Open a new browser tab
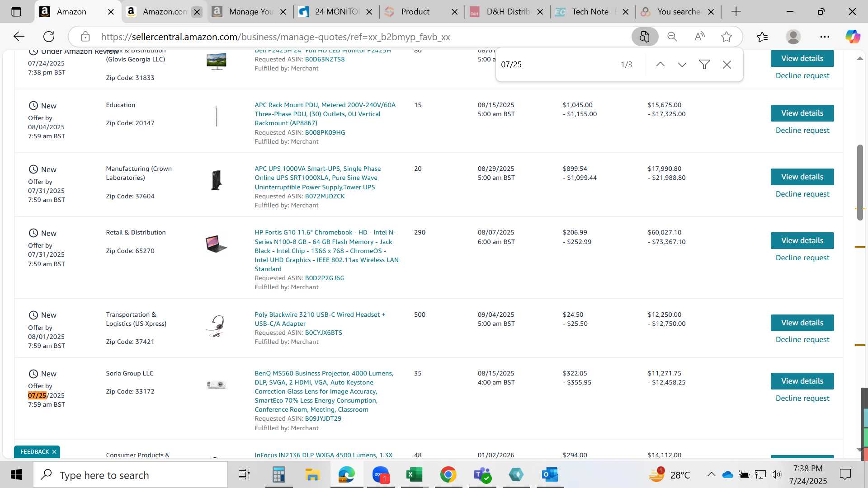Image resolution: width=868 pixels, height=488 pixels. click(736, 12)
